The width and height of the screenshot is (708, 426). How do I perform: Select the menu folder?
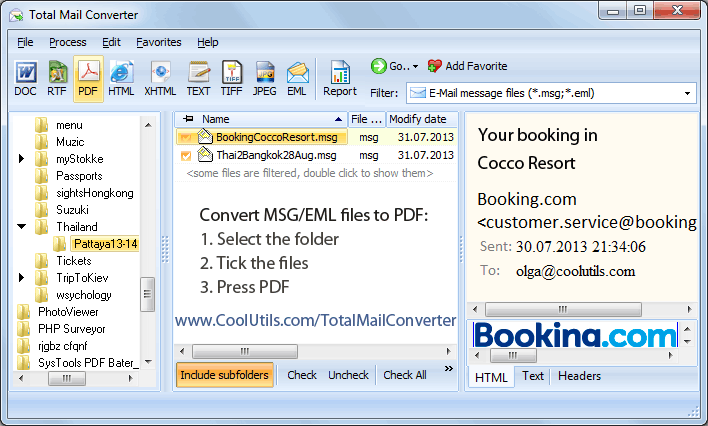click(69, 125)
